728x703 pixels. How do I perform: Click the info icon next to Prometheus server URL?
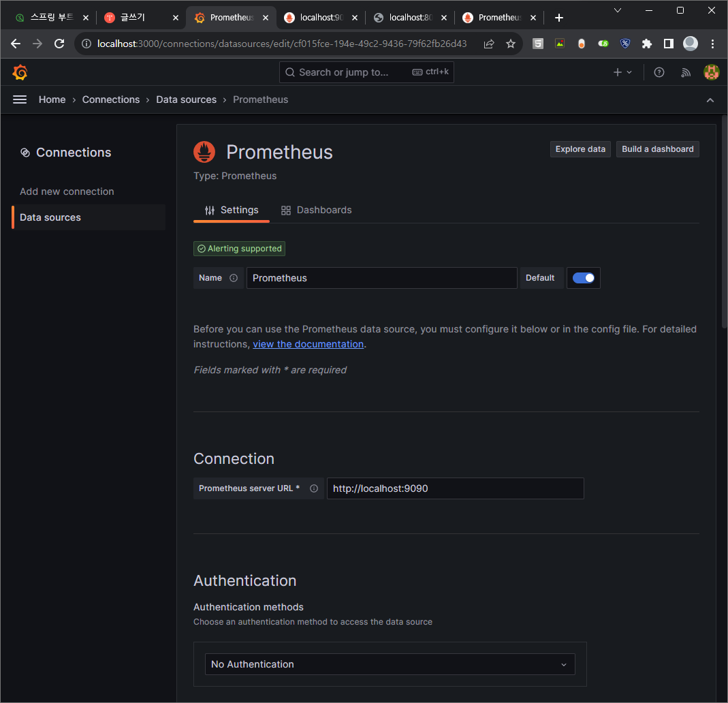314,488
